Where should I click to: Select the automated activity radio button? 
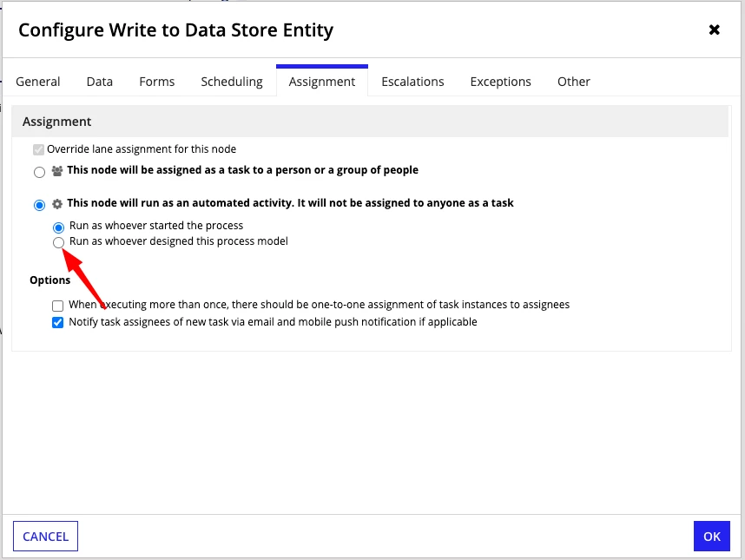(x=39, y=205)
